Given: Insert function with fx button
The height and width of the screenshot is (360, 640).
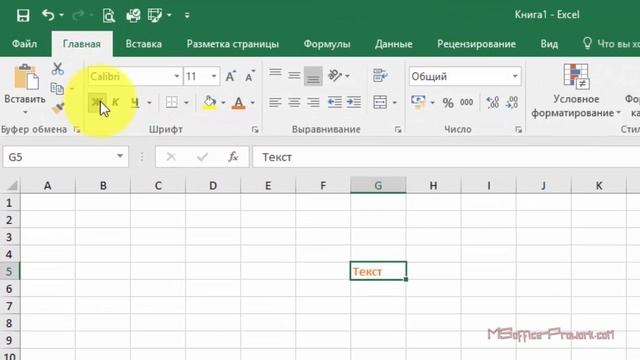Looking at the screenshot, I should point(233,157).
